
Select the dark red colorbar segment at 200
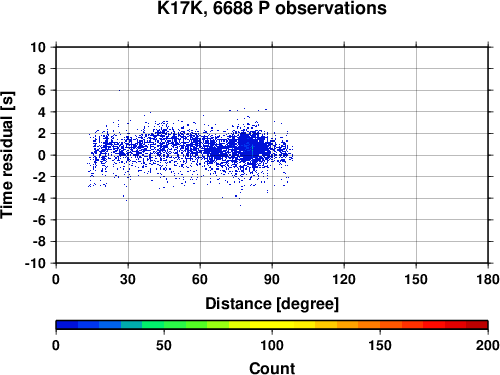(x=477, y=325)
